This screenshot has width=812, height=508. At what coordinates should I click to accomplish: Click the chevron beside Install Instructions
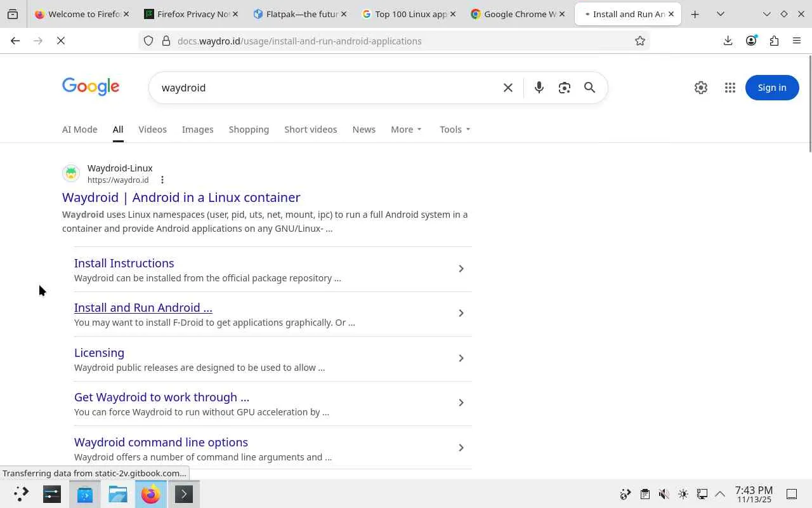[x=461, y=269]
